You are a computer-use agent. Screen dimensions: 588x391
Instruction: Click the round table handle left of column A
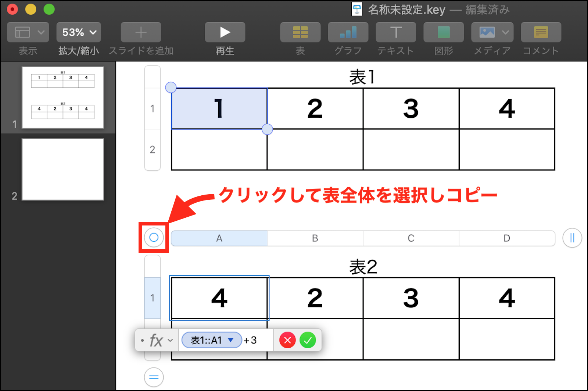[x=154, y=237]
